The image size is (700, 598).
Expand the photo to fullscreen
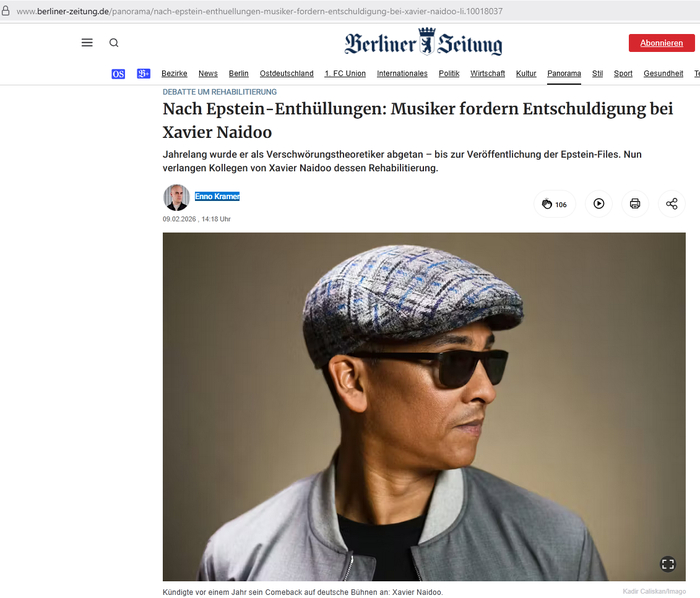click(x=667, y=564)
